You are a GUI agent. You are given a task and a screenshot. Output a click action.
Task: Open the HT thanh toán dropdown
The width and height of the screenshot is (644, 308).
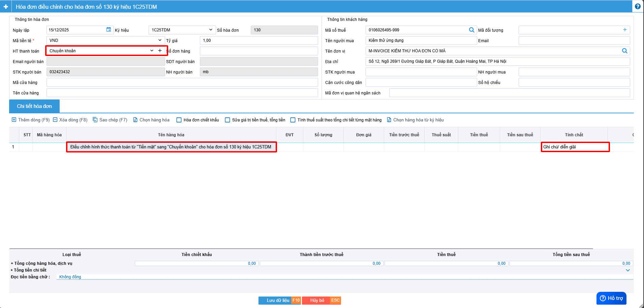click(x=152, y=51)
